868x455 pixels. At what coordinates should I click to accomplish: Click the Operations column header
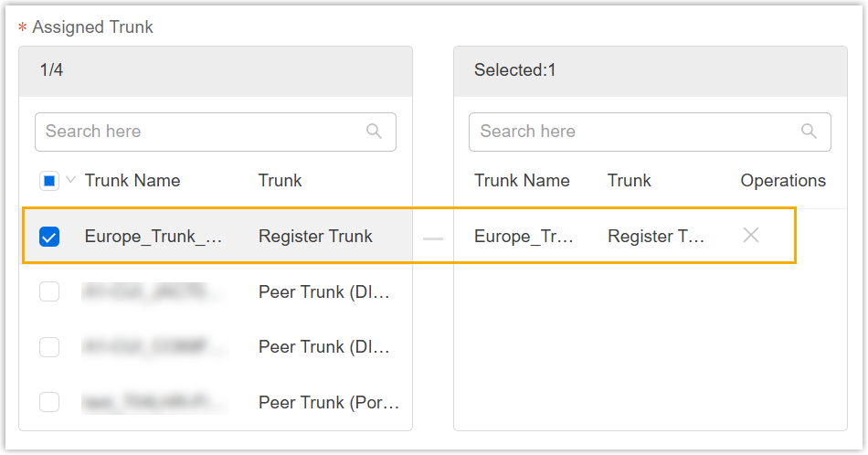coord(783,181)
